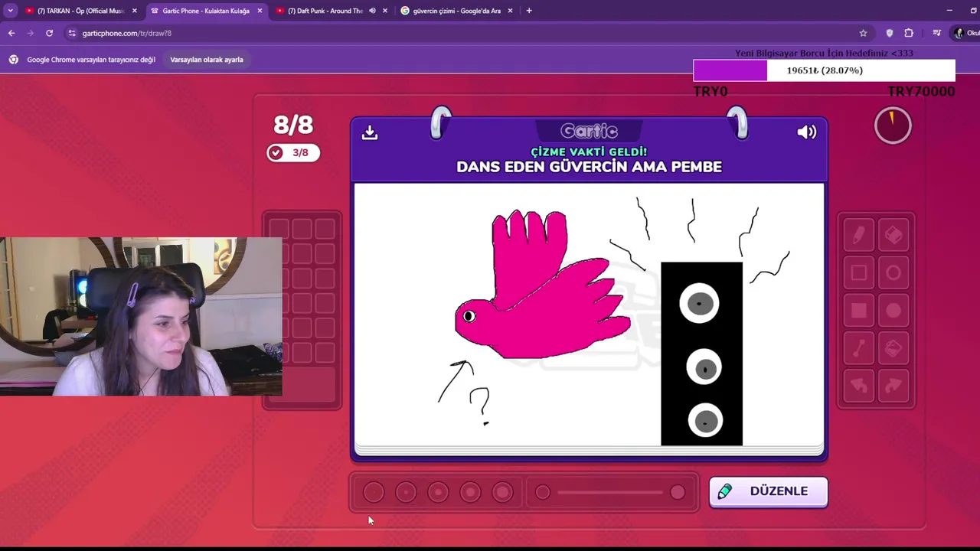
Task: Go forward in browser history
Action: pos(31,33)
